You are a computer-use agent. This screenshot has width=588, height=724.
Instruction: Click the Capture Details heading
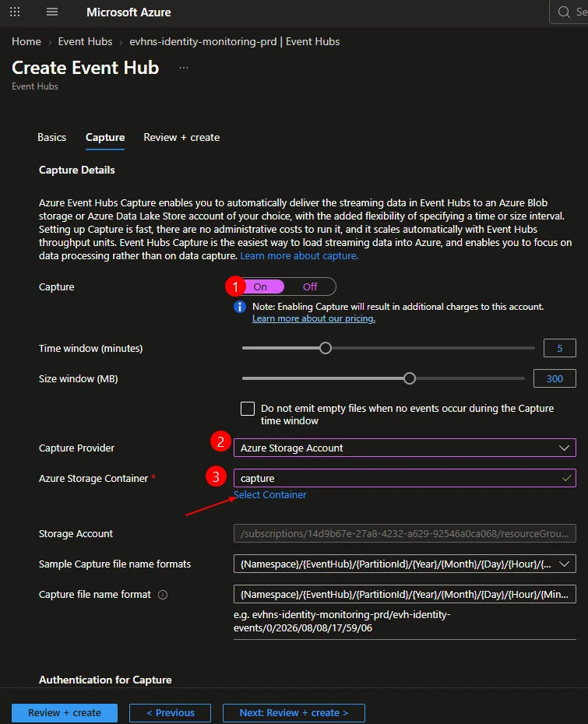coord(76,170)
